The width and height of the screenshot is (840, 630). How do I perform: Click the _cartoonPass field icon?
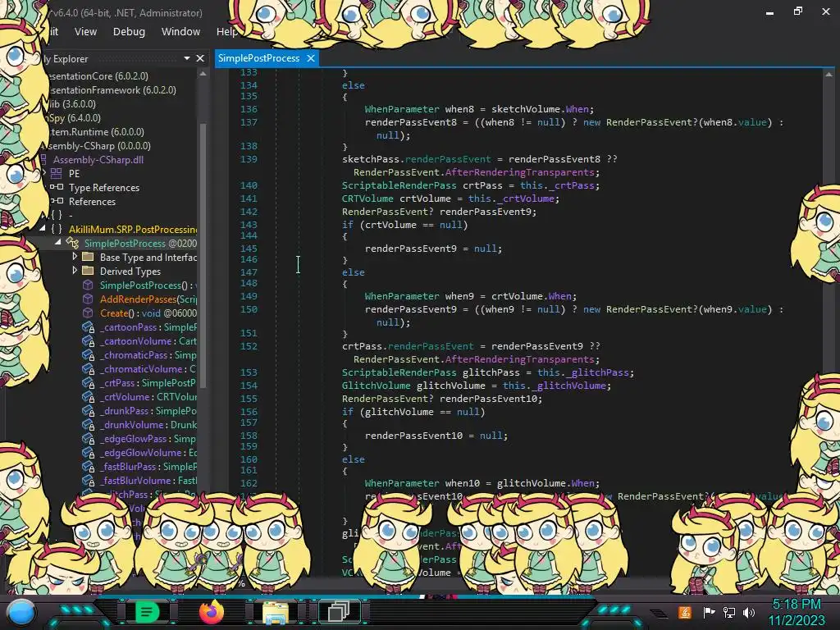tap(88, 326)
